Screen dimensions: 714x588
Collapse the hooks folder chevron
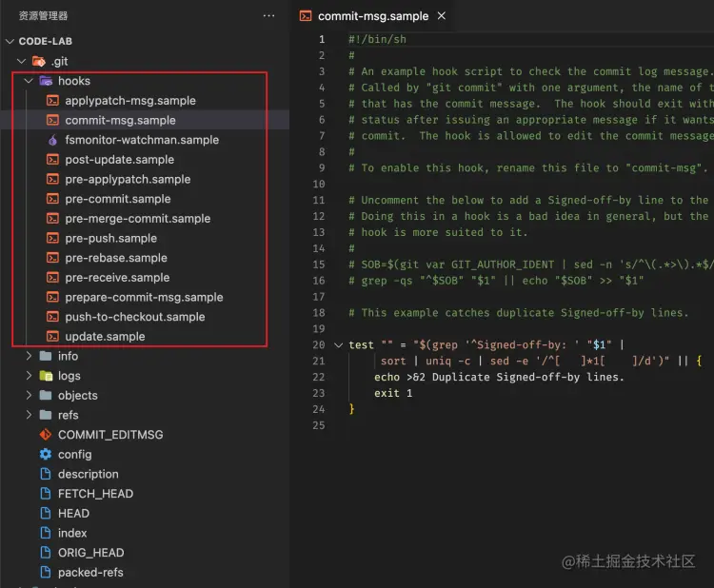click(x=29, y=81)
